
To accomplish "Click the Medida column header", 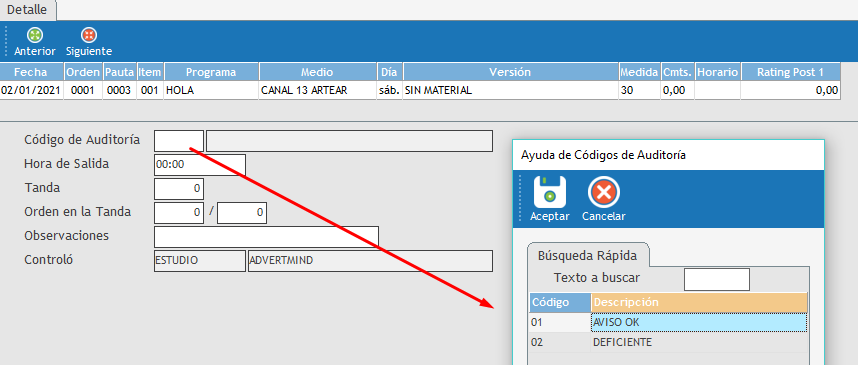I will click(x=639, y=72).
